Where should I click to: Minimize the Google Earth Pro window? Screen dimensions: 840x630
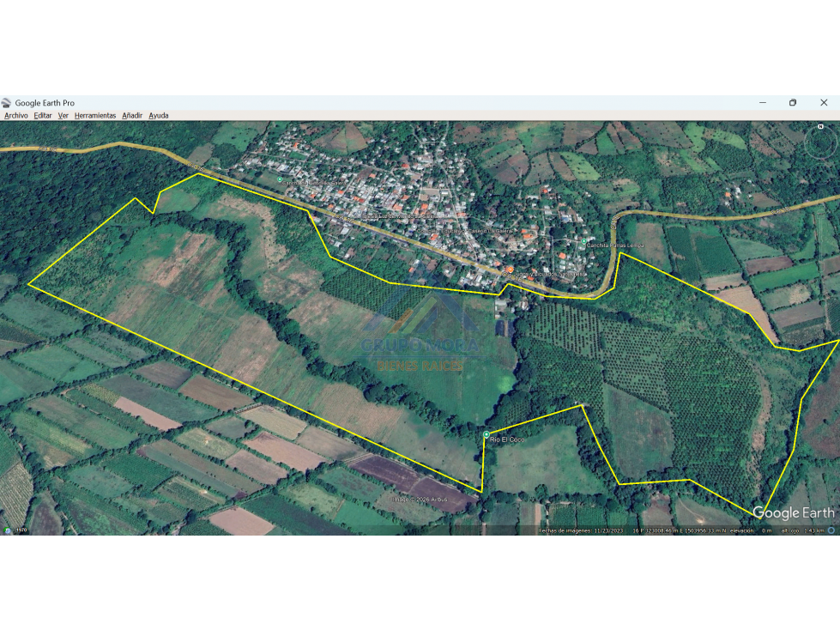click(x=762, y=102)
